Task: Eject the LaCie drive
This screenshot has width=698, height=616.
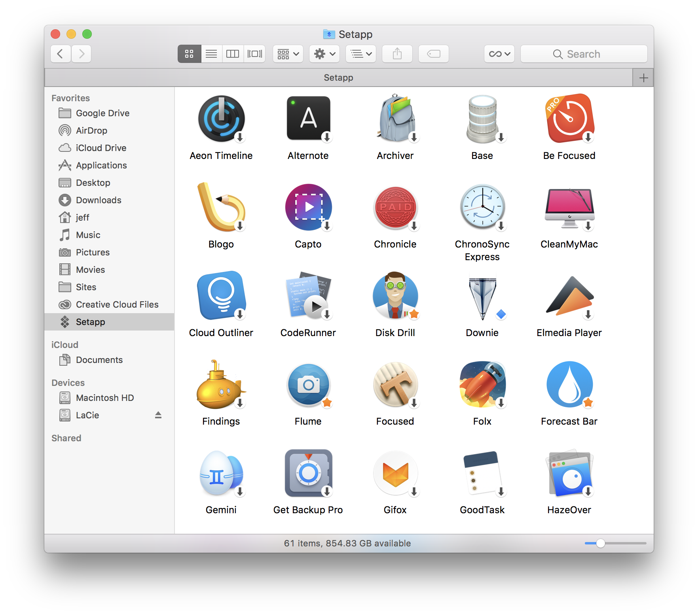Action: click(x=158, y=415)
